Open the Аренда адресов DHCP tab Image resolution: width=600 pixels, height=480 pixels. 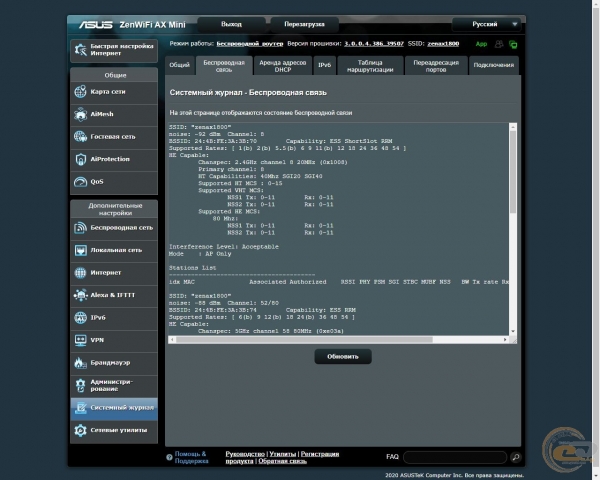[283, 66]
